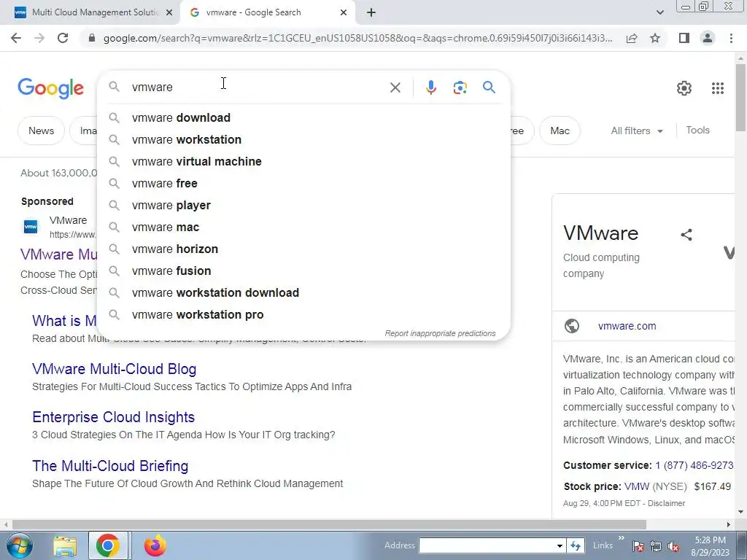Open The Multi-Cloud Briefing link
Image resolution: width=747 pixels, height=560 pixels.
tap(110, 466)
